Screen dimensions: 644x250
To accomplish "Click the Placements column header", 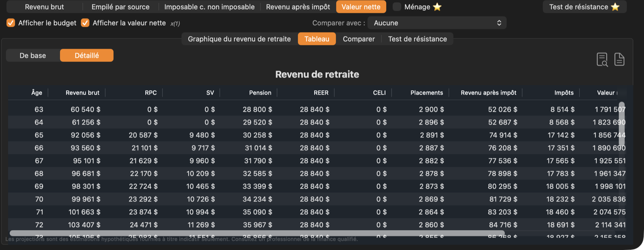I will pyautogui.click(x=427, y=92).
